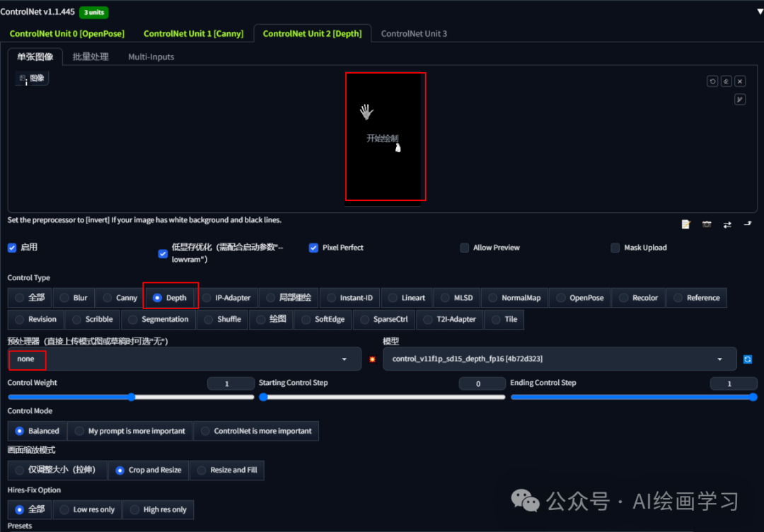764x532 pixels.
Task: Collapse the ControlNet panel with top-right triangle
Action: click(760, 11)
